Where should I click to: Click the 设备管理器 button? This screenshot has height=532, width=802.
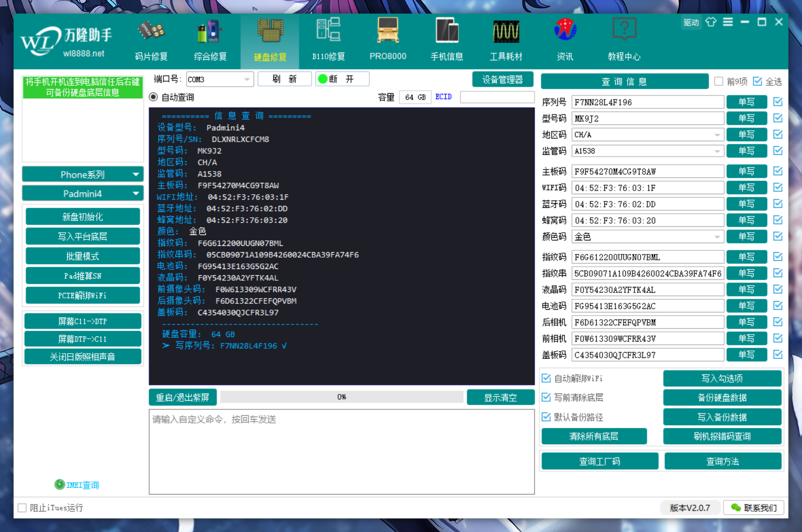tap(502, 80)
